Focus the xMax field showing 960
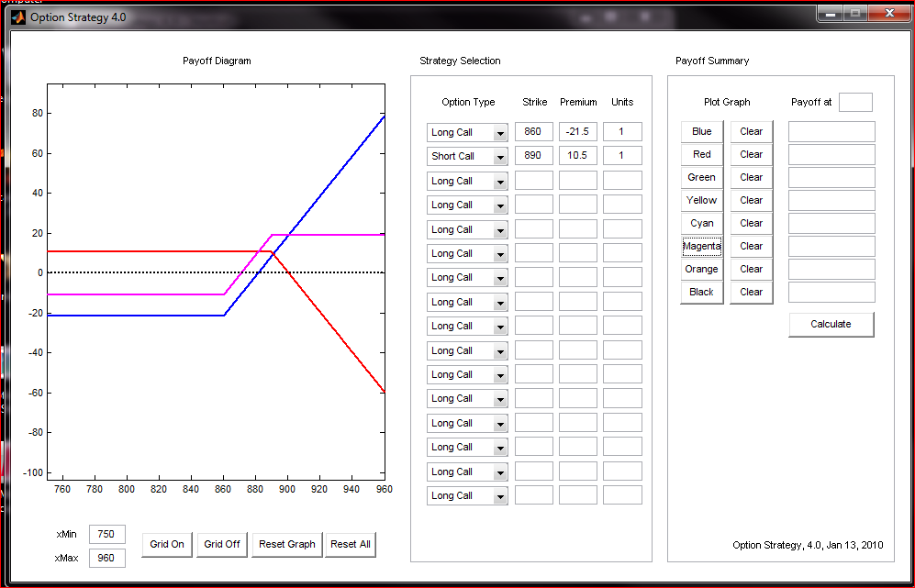The height and width of the screenshot is (588, 915). pos(106,559)
